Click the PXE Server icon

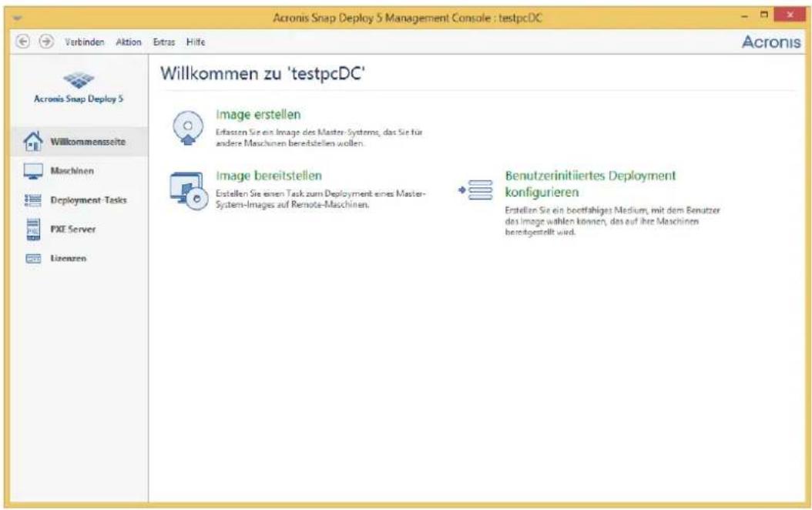33,230
